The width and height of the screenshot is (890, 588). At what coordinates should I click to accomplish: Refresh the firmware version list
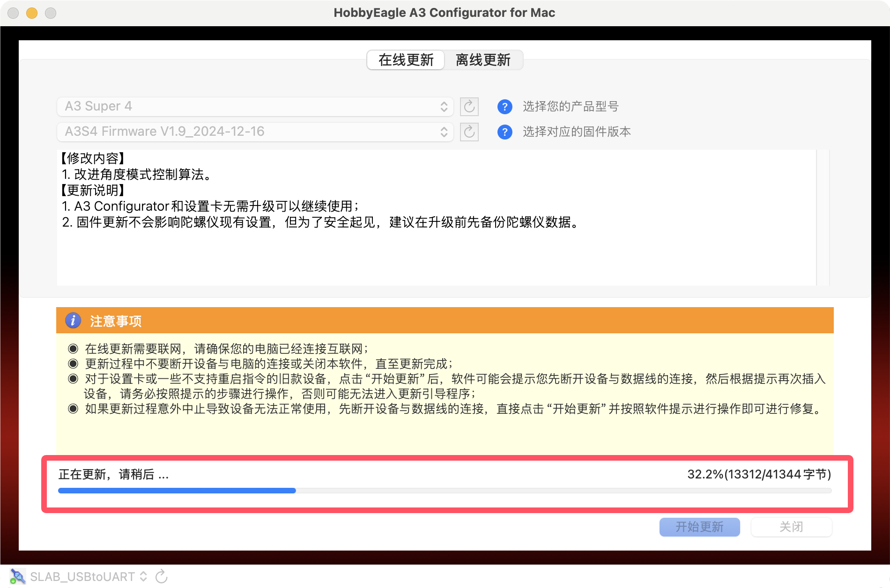pos(469,132)
